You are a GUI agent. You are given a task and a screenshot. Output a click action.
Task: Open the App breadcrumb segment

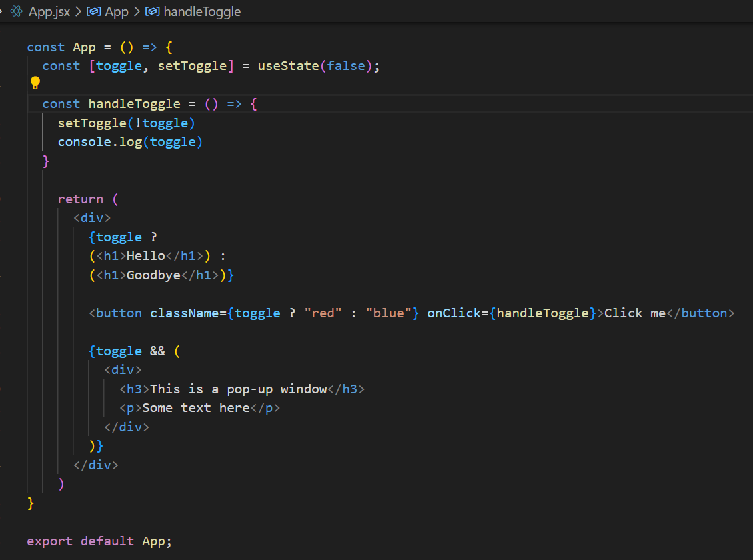(117, 11)
